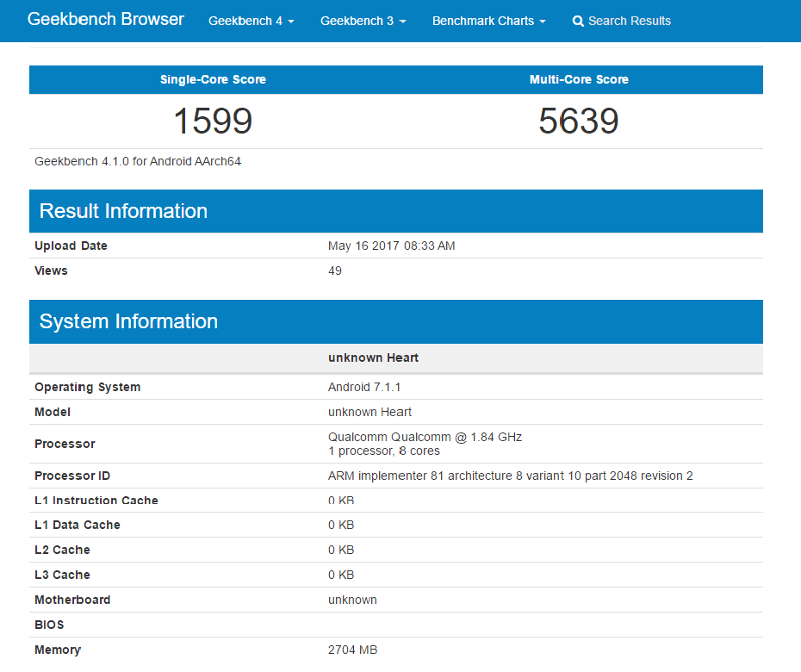Viewport: 801px width, 672px height.
Task: Click the Views row label
Action: coord(51,271)
